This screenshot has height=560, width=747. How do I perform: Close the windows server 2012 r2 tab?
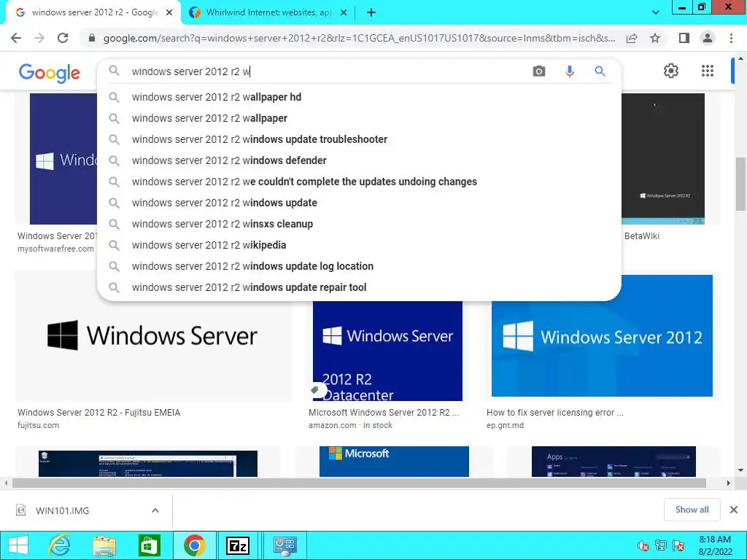pos(169,13)
